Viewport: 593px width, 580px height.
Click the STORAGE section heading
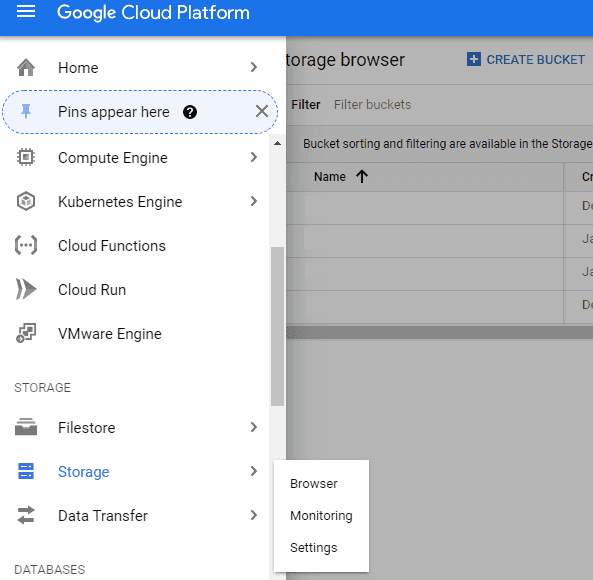(42, 388)
